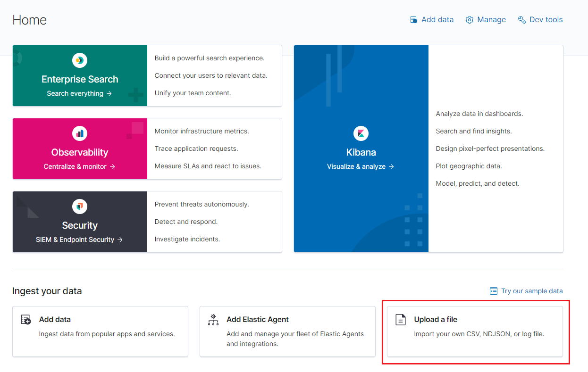588x372 pixels.
Task: Click the Kibana logo icon
Action: click(x=361, y=133)
